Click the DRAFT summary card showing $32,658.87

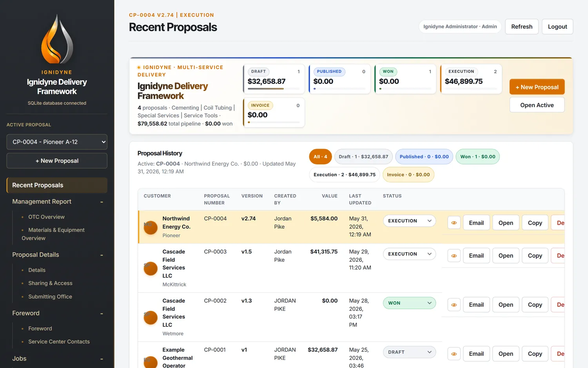click(274, 79)
